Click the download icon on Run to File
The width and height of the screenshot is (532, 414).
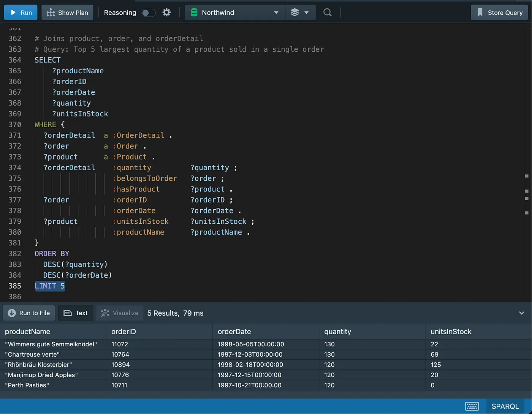12,313
